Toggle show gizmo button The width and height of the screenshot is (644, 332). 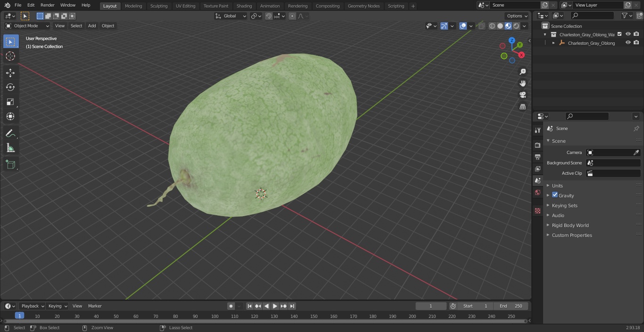tap(444, 26)
